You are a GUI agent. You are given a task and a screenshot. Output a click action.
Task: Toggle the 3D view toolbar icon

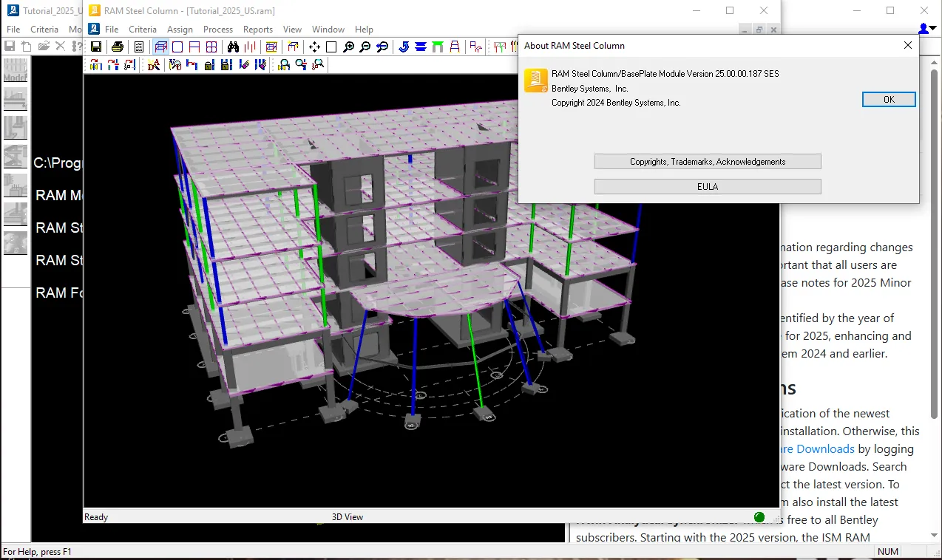[160, 47]
